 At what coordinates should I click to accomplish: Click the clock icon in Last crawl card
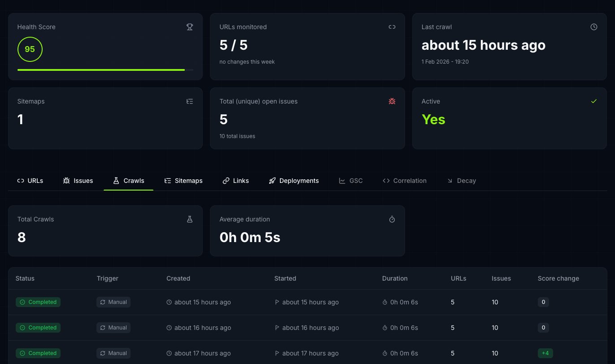tap(594, 27)
